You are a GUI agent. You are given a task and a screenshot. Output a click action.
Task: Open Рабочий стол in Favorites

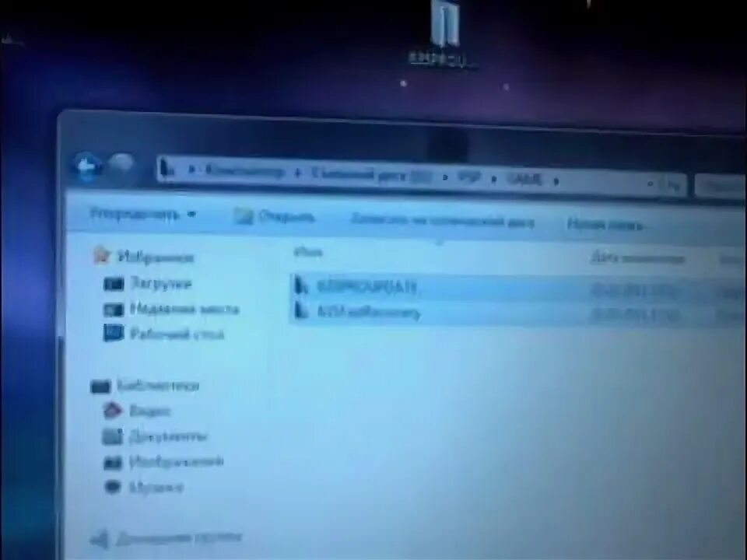[177, 334]
